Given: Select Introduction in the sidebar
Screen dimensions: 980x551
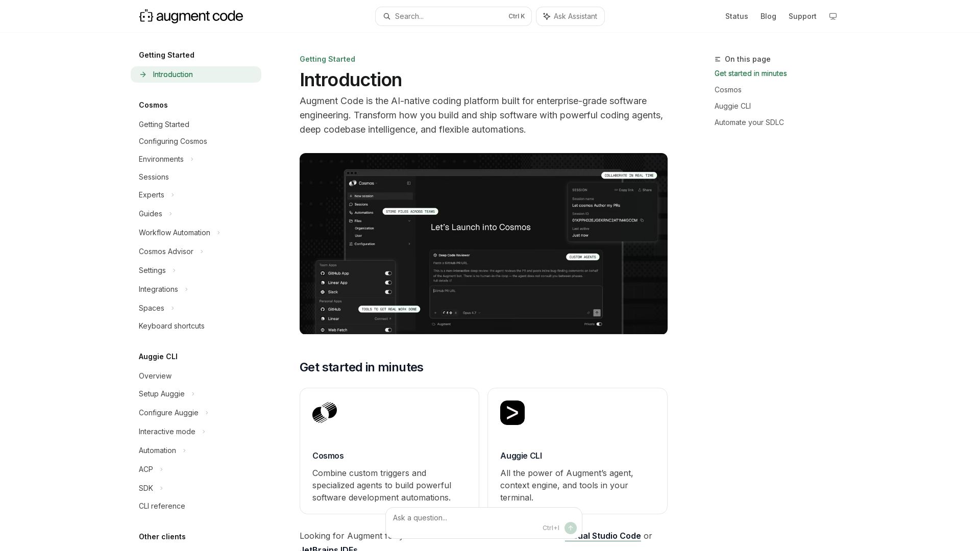Looking at the screenshot, I should (x=196, y=74).
